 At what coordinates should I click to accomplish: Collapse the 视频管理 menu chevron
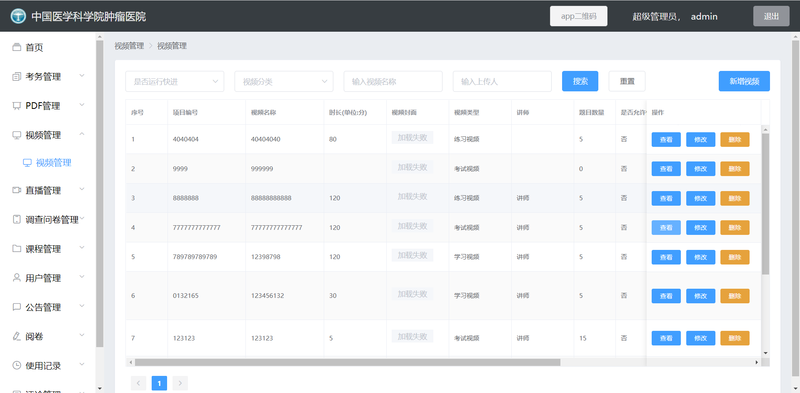[82, 134]
